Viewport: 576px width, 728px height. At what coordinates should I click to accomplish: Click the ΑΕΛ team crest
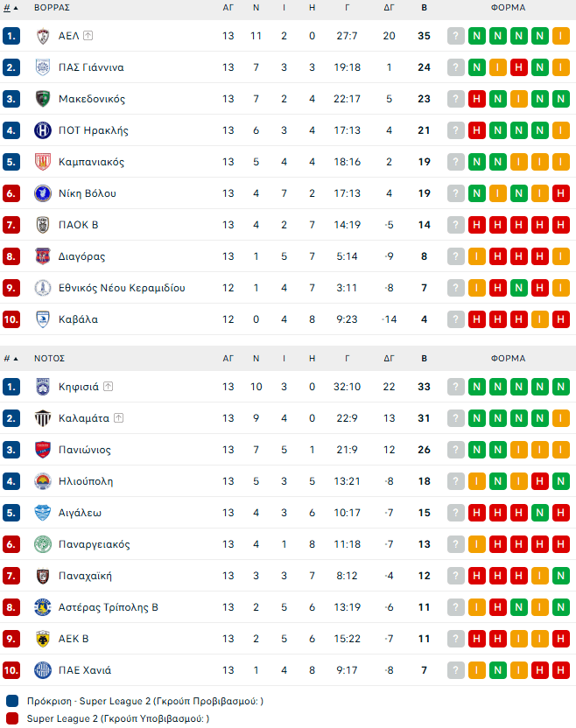click(42, 36)
